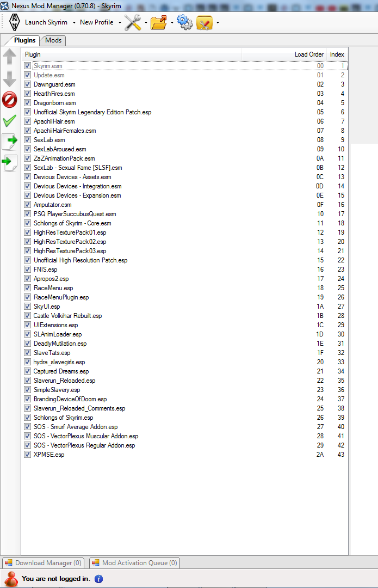Enable all plugins with green checkmark icon
378x588 pixels.
pos(9,121)
